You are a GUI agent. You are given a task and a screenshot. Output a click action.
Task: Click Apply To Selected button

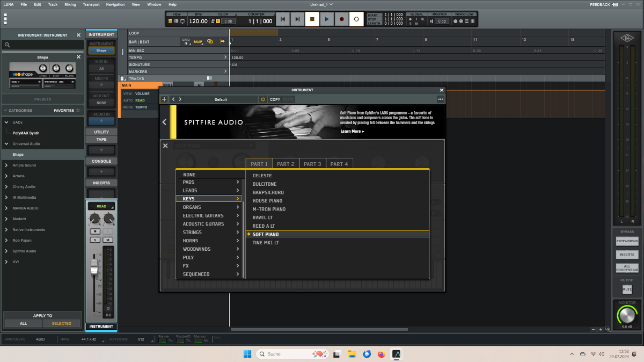pos(61,323)
